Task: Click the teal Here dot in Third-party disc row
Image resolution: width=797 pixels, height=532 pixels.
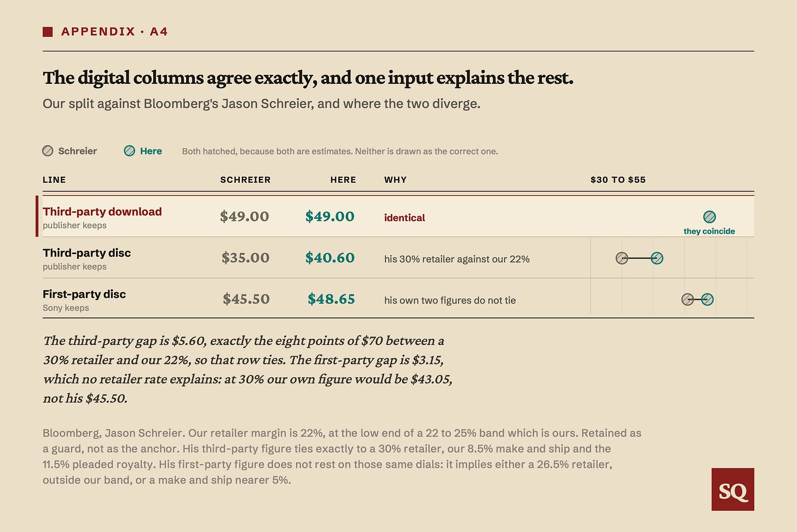Action: click(x=657, y=258)
